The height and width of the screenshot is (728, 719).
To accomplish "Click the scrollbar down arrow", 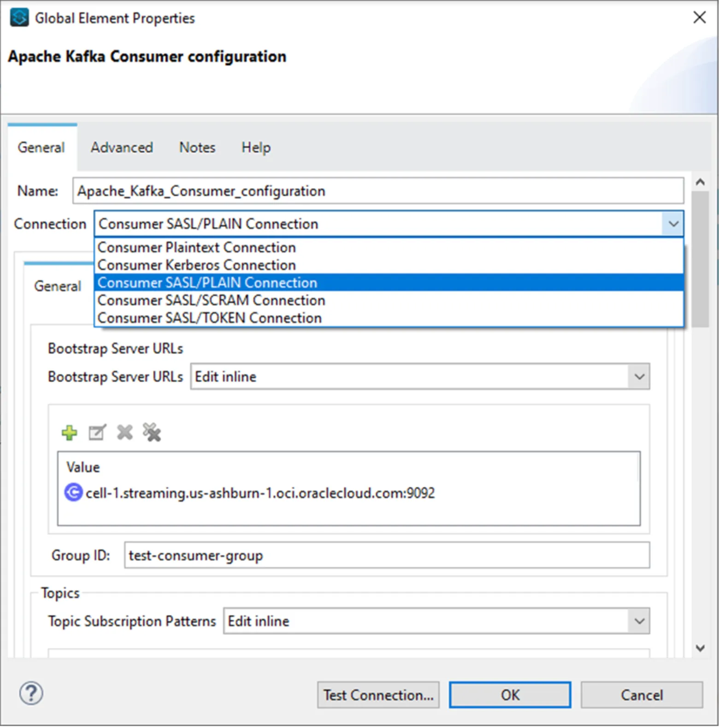I will 701,648.
